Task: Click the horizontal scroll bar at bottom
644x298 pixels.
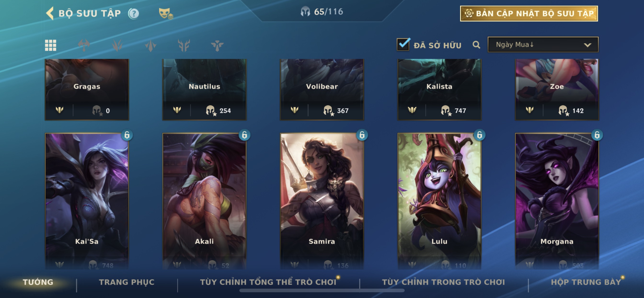Action: point(322,291)
